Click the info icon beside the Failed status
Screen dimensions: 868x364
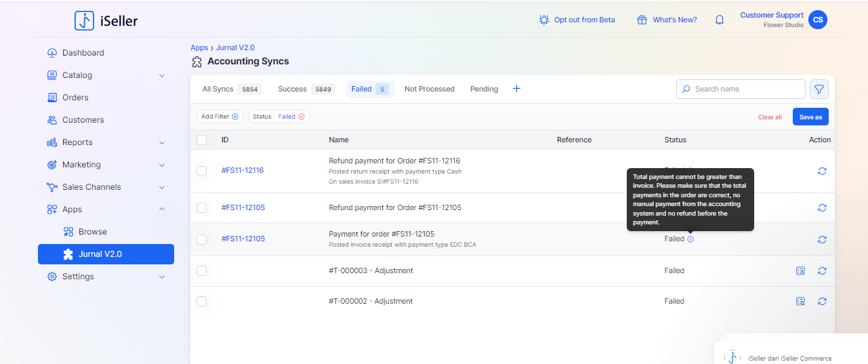click(690, 239)
